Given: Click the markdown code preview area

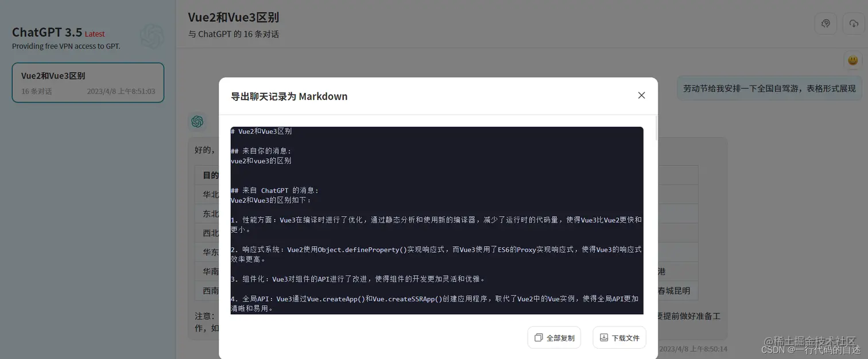Looking at the screenshot, I should pos(437,220).
